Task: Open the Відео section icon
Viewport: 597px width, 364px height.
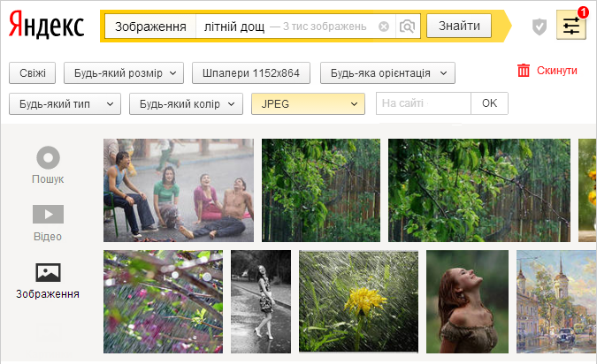Action: (48, 214)
